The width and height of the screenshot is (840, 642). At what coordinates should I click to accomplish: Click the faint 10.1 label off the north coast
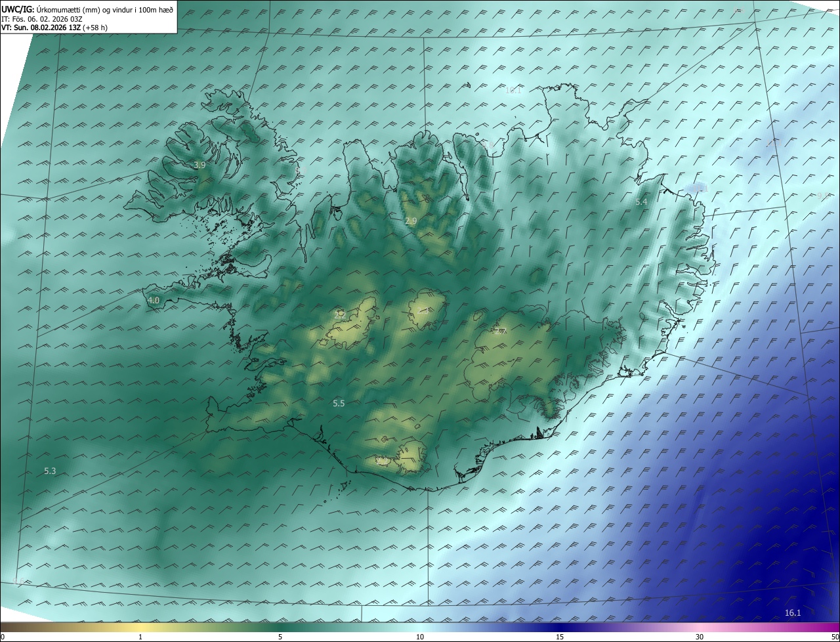point(513,90)
